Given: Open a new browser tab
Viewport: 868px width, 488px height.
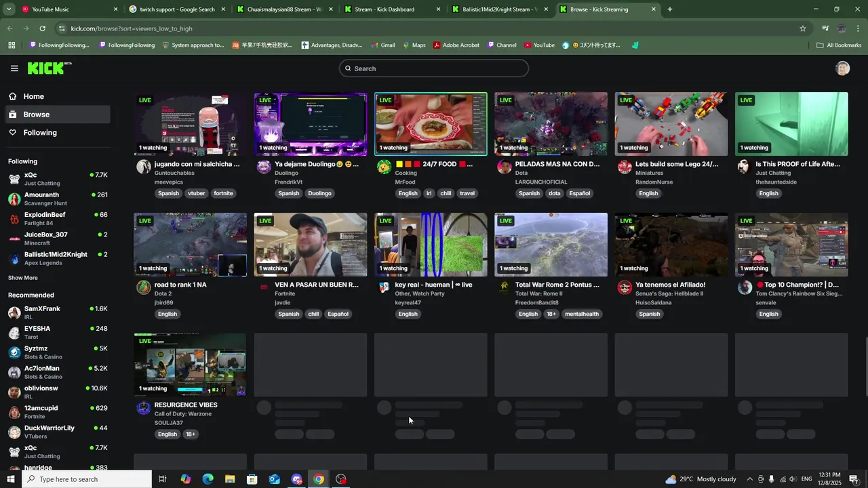Looking at the screenshot, I should 670,9.
